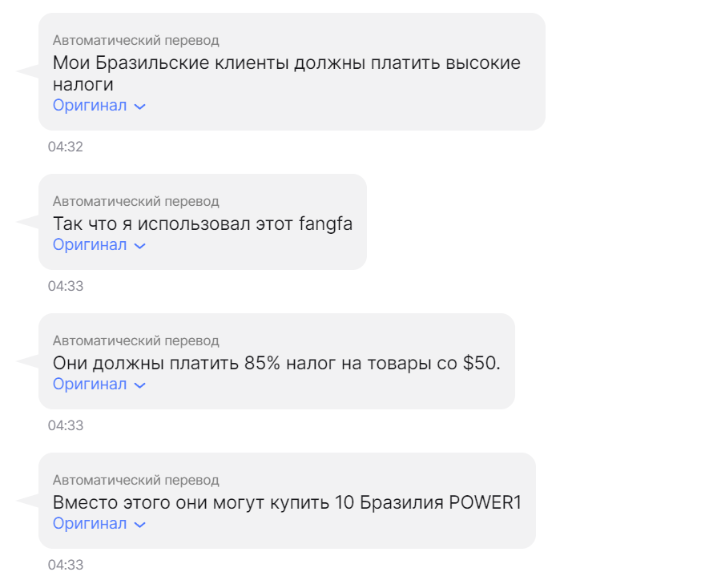Image resolution: width=701 pixels, height=588 pixels.
Task: Click "Автоматический перевод" label above 85% tax message
Action: 135,341
